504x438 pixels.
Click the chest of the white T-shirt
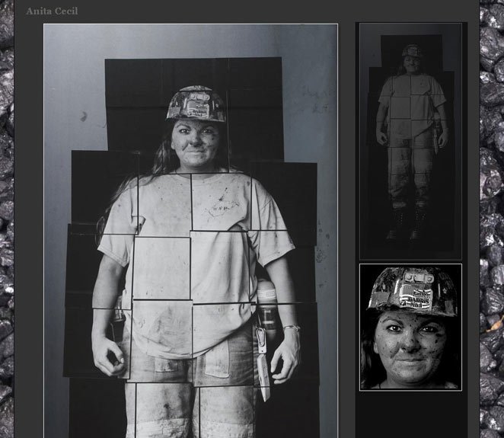point(198,209)
